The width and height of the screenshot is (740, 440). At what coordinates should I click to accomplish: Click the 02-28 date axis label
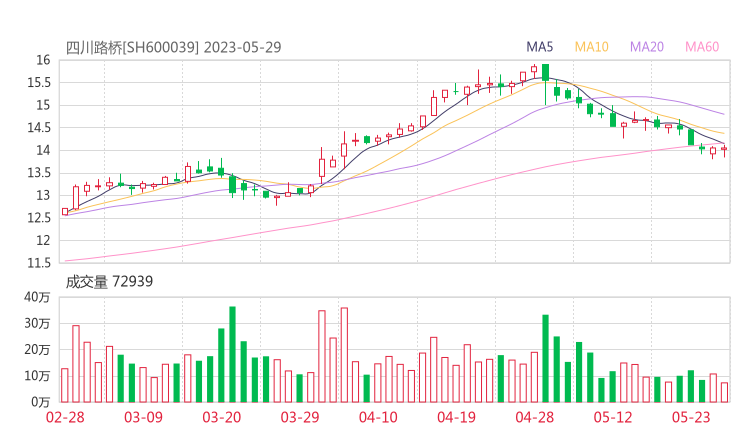click(x=65, y=417)
